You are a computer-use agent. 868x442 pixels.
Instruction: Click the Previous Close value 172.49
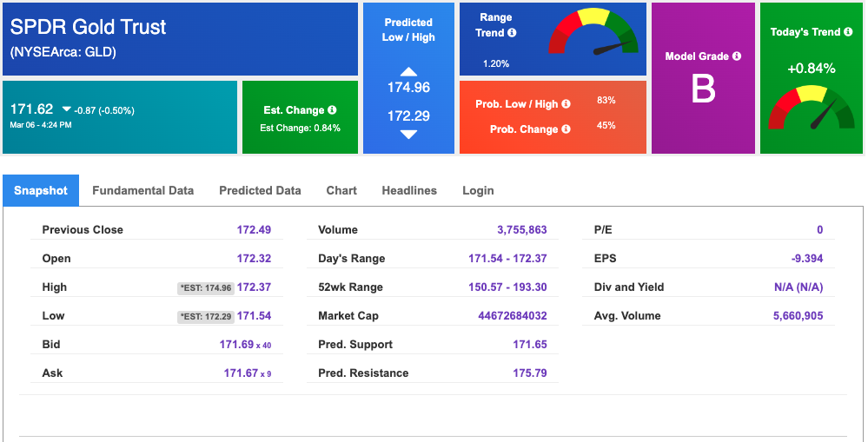[x=254, y=229]
